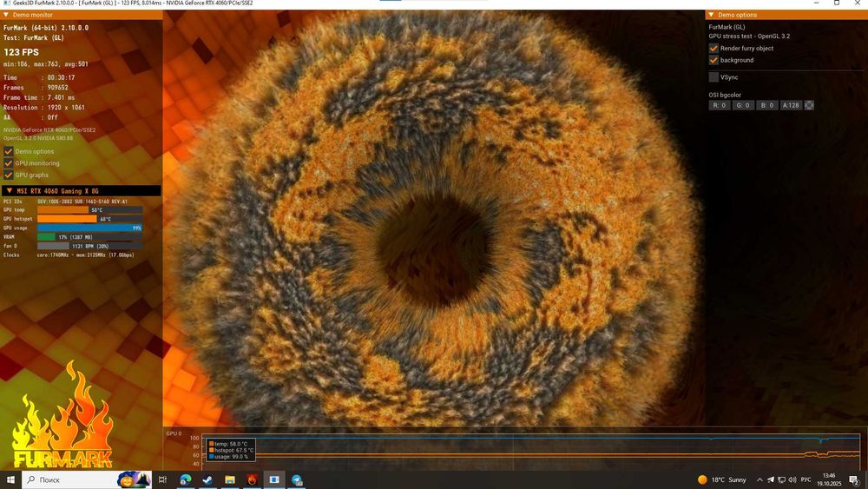Click the 123 FPS readout
The width and height of the screenshot is (868, 489).
(22, 52)
